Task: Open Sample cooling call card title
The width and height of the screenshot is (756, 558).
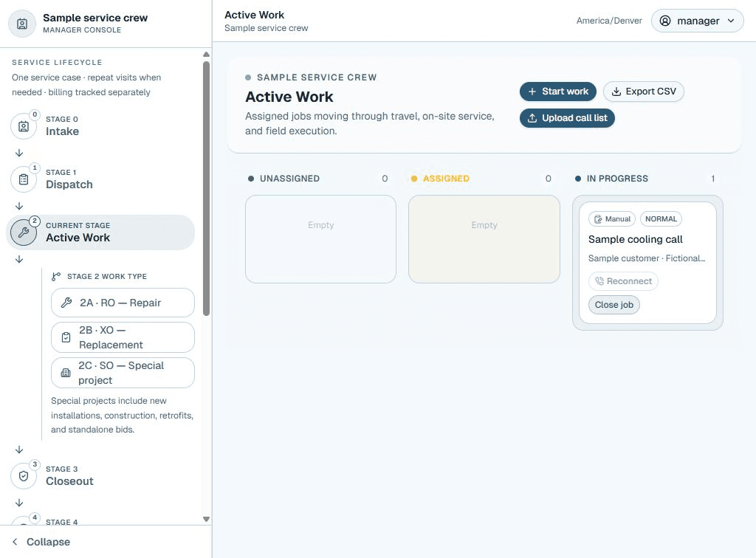Action: coord(636,239)
